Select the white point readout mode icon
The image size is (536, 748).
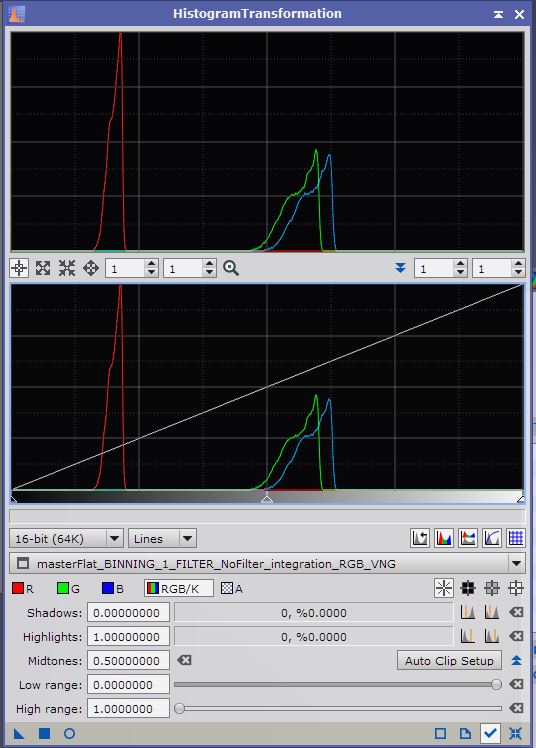pos(516,588)
